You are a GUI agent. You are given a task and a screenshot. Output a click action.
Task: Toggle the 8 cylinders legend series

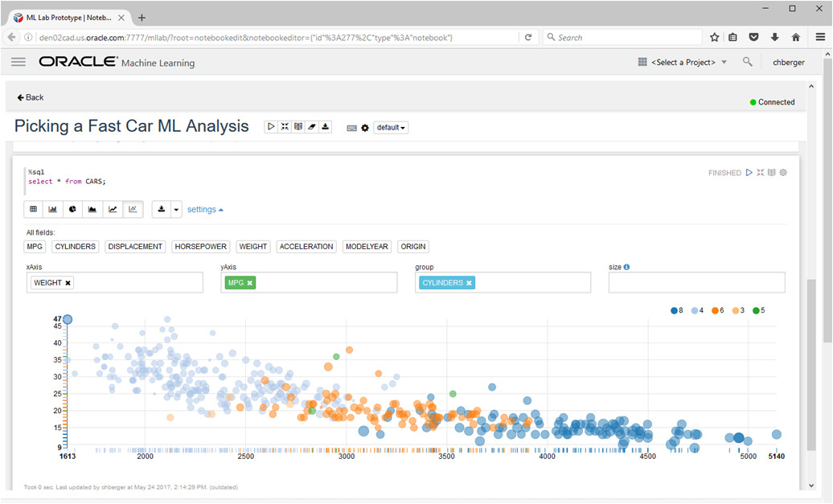[677, 311]
